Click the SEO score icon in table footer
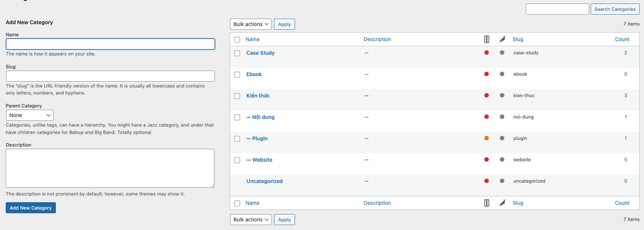The height and width of the screenshot is (230, 644). 487,203
